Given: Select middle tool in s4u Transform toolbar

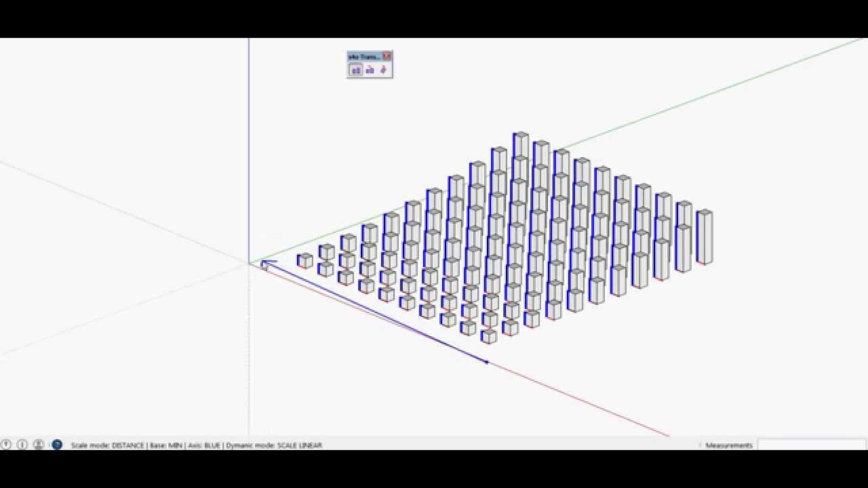Looking at the screenshot, I should (x=370, y=70).
